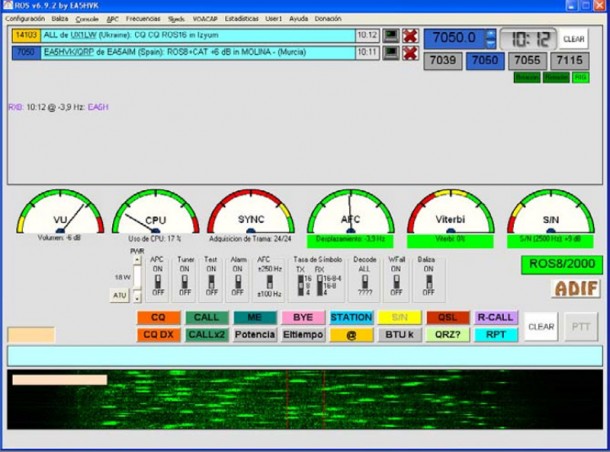
Task: Adjust the AFC ±250 Hz range slider
Action: tap(269, 282)
